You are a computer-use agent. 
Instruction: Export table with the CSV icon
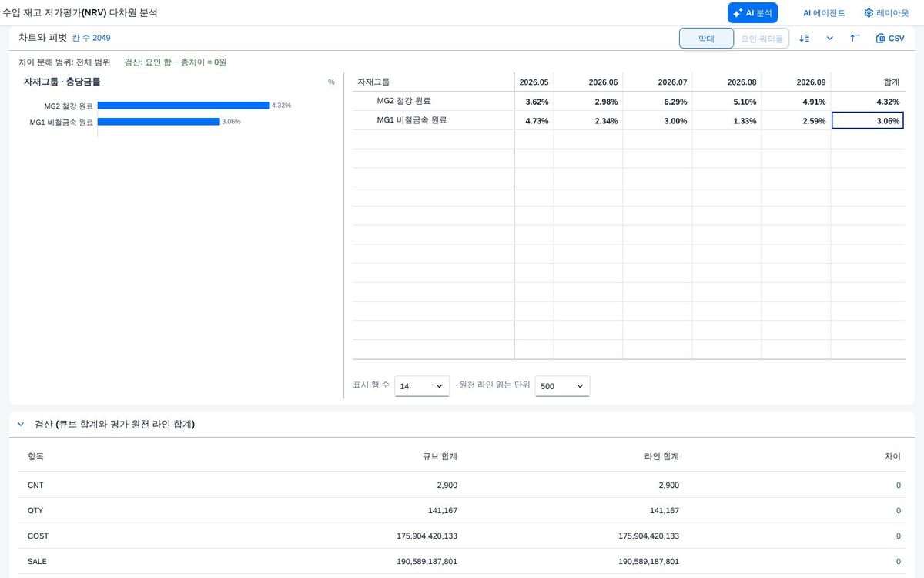pyautogui.click(x=890, y=38)
